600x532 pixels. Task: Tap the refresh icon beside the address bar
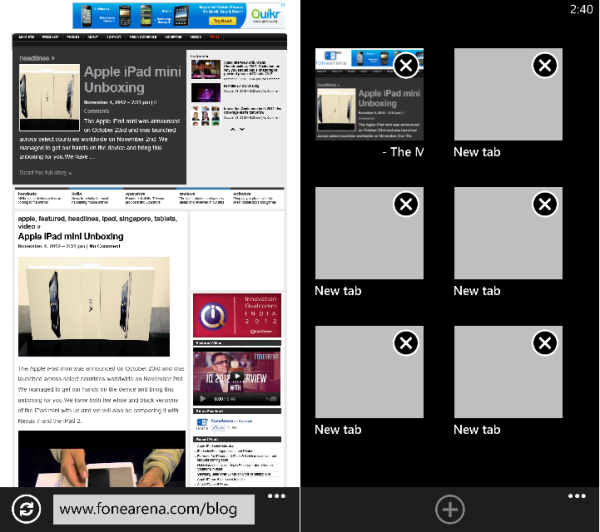click(x=26, y=509)
